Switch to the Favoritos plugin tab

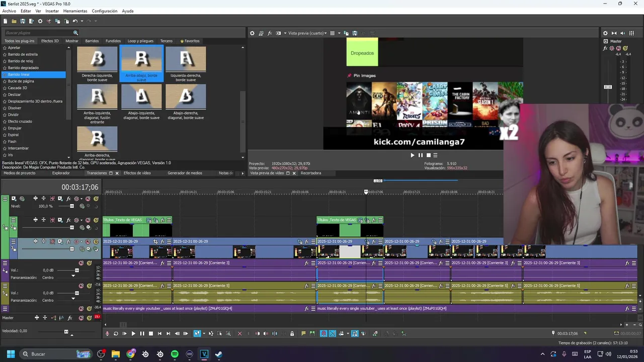coord(190,41)
